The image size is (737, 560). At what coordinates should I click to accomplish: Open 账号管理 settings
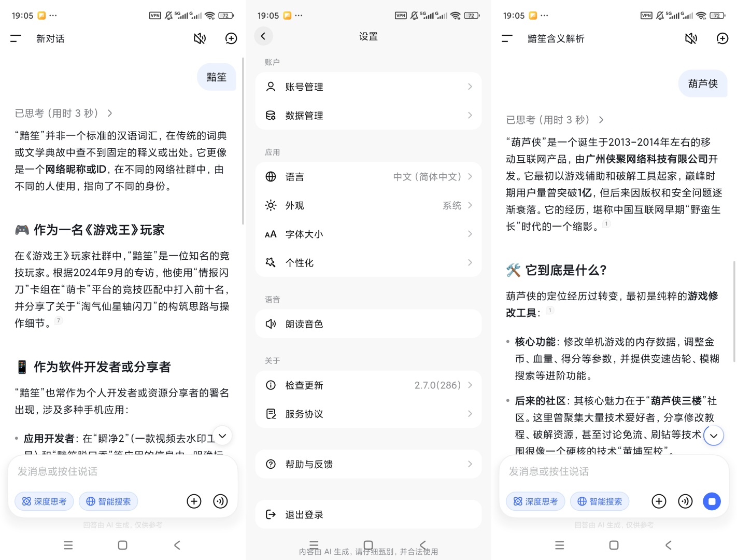[368, 87]
